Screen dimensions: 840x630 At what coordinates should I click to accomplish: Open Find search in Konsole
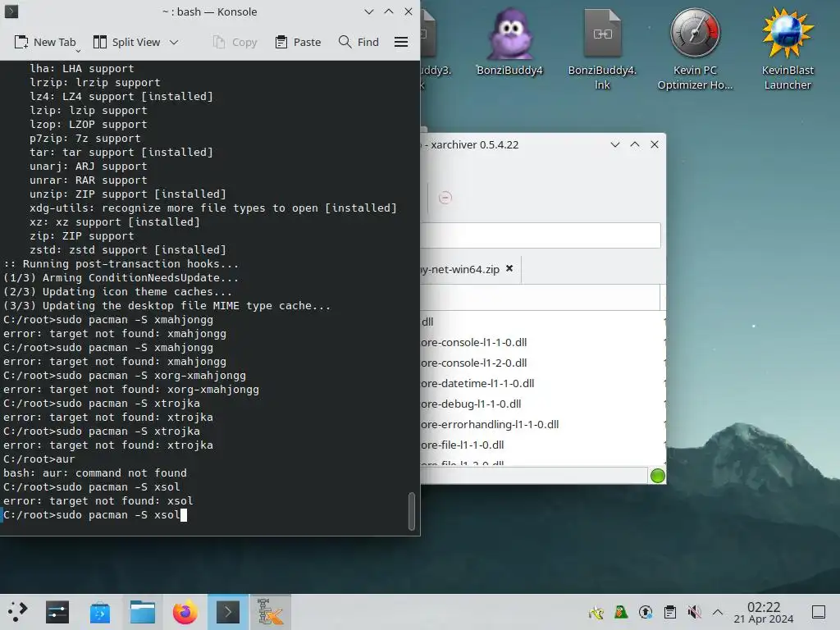tap(359, 42)
